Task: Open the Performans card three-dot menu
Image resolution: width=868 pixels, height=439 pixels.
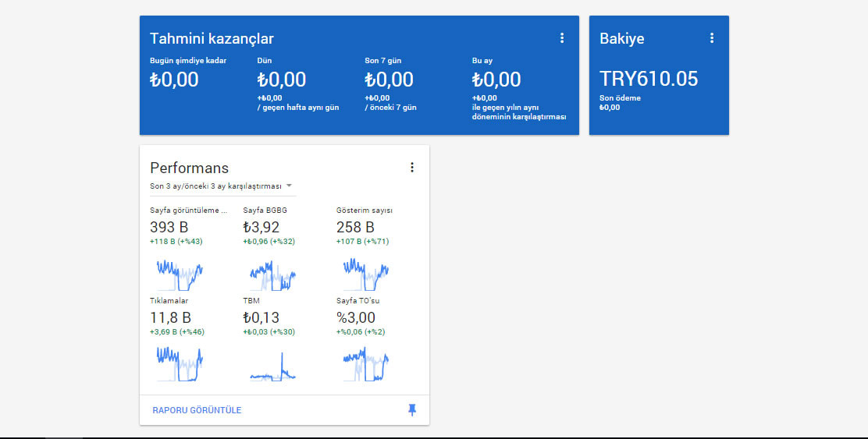Action: [x=412, y=168]
